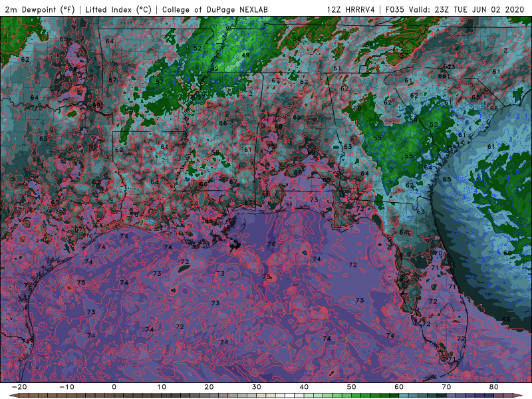Click the '40' color scale label
Screen dimensions: 532x399
pos(304,387)
